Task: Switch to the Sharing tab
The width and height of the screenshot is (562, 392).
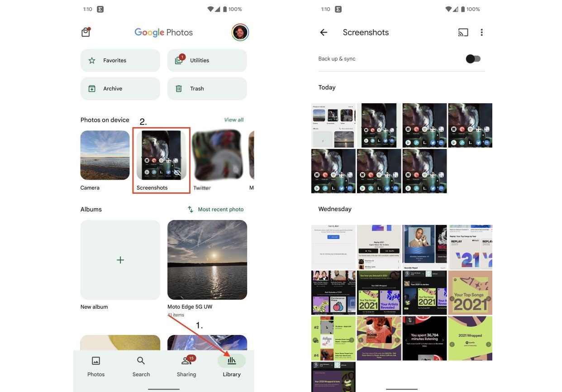Action: tap(186, 367)
